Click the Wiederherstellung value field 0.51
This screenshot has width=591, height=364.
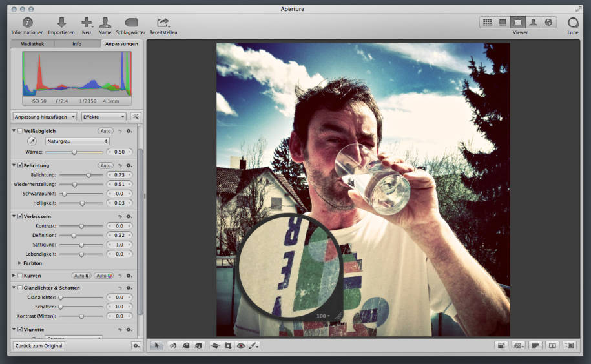(119, 184)
